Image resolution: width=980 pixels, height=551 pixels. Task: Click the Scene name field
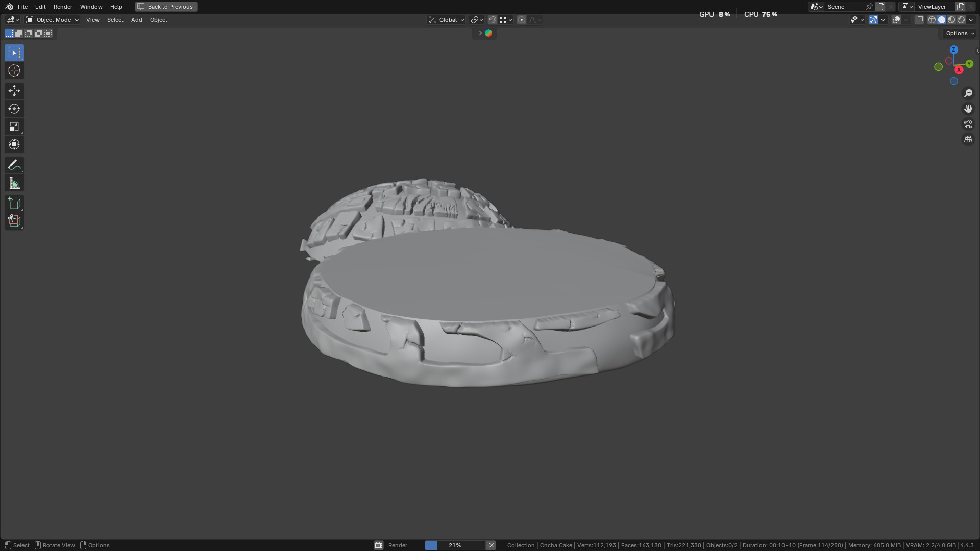[x=844, y=7]
